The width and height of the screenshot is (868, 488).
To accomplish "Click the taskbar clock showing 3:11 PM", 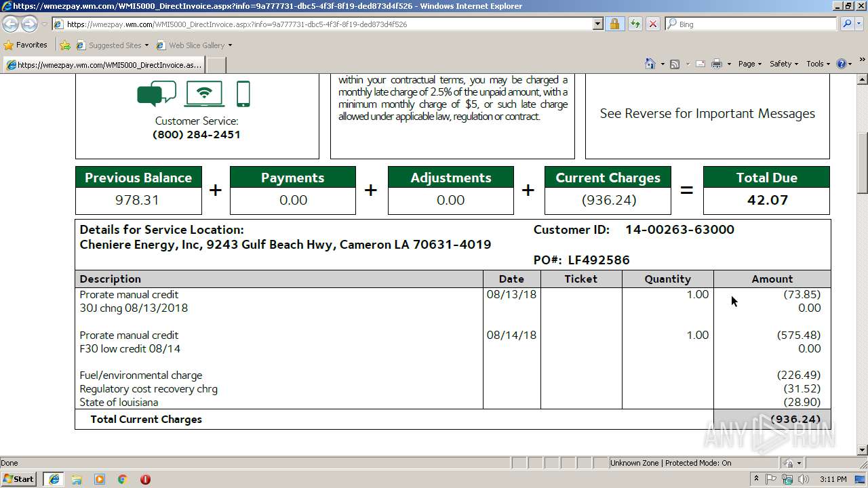I will tap(833, 479).
